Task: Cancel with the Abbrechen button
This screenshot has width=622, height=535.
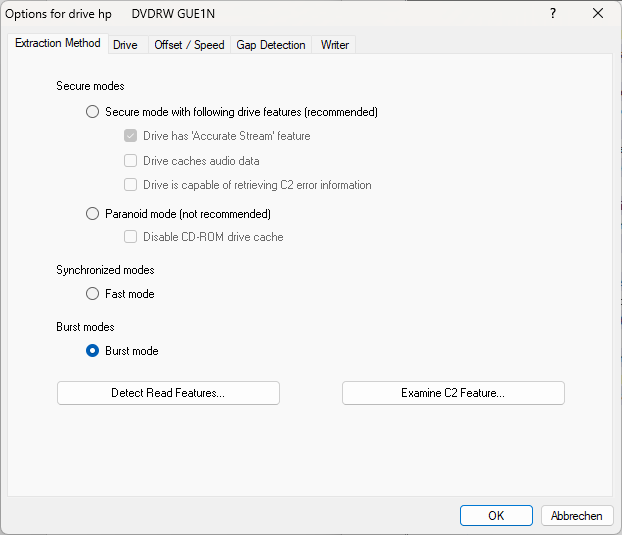Action: (577, 516)
